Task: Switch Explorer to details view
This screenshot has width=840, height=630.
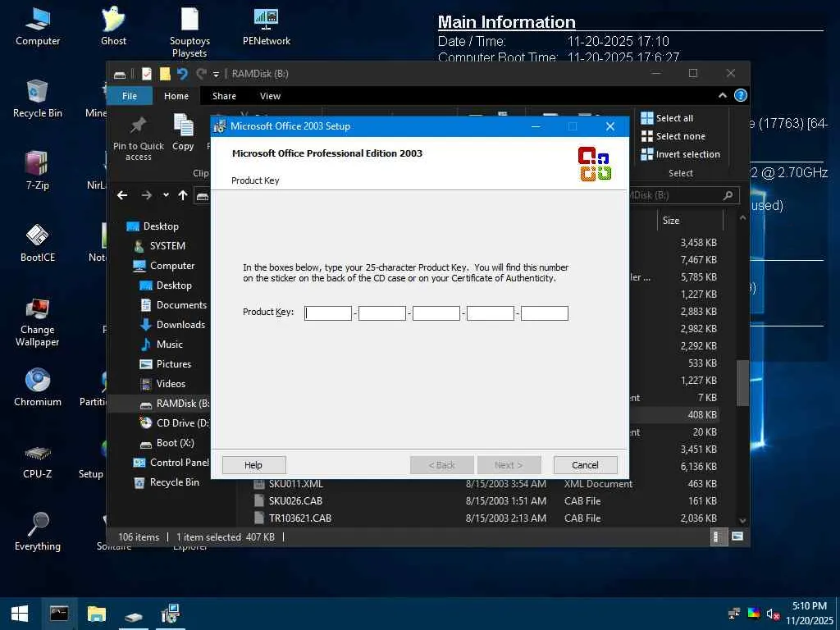Action: pyautogui.click(x=718, y=536)
